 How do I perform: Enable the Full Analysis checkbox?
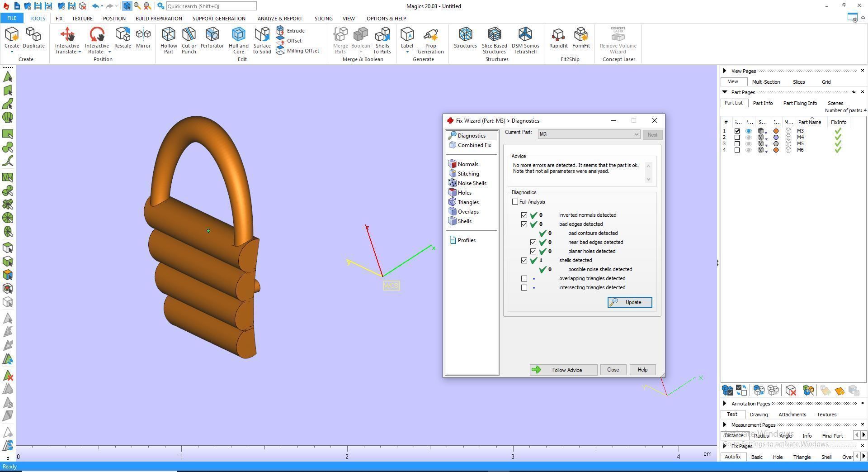coord(515,202)
